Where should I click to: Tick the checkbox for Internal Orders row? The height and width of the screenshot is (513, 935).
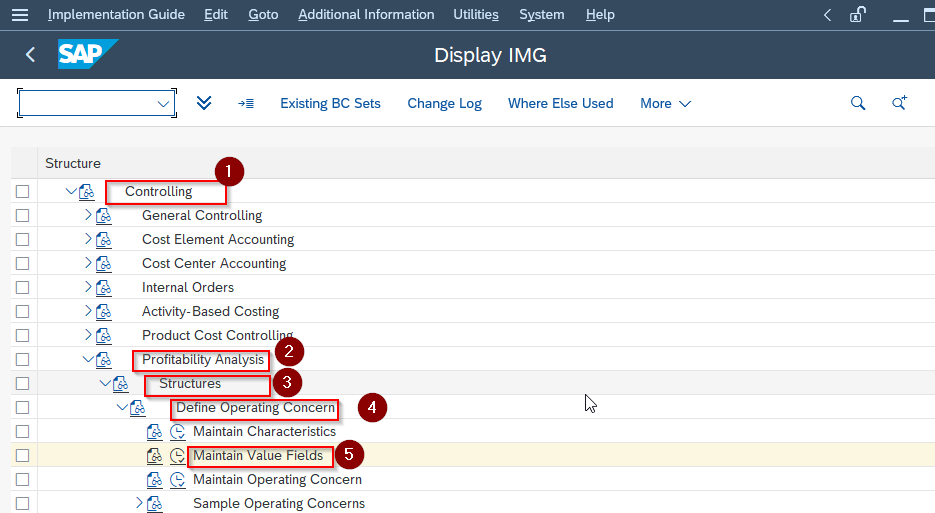tap(23, 288)
